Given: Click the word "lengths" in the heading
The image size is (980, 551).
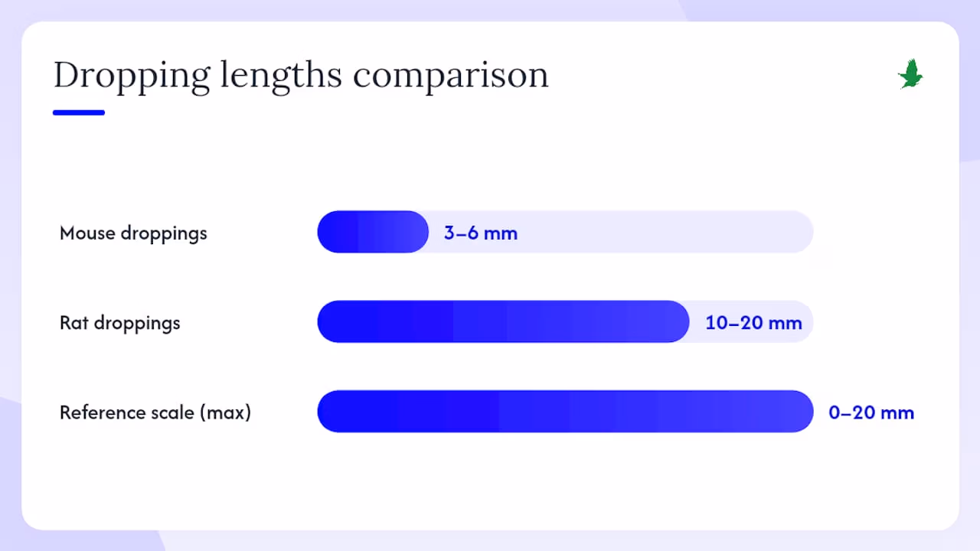Looking at the screenshot, I should [x=282, y=77].
